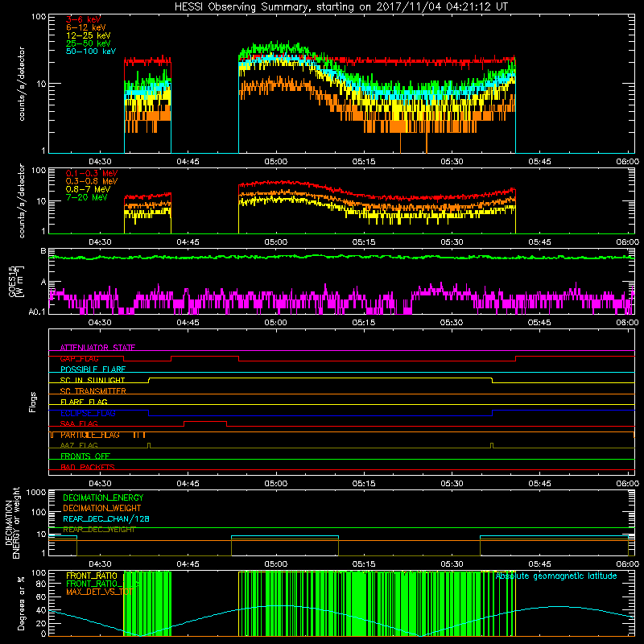Select the SAA_FLAG label
The height and width of the screenshot is (644, 644).
coord(79,423)
